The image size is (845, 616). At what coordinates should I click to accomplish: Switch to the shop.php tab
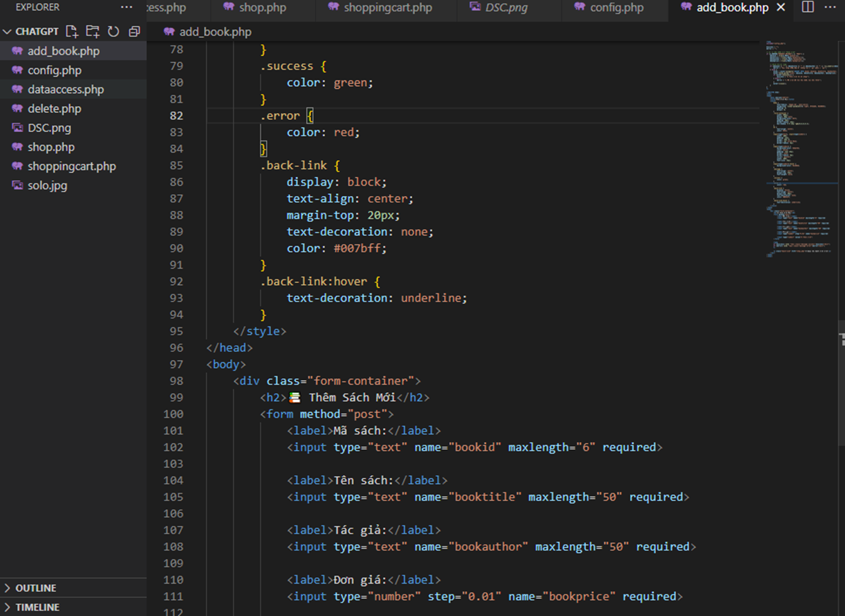point(262,7)
